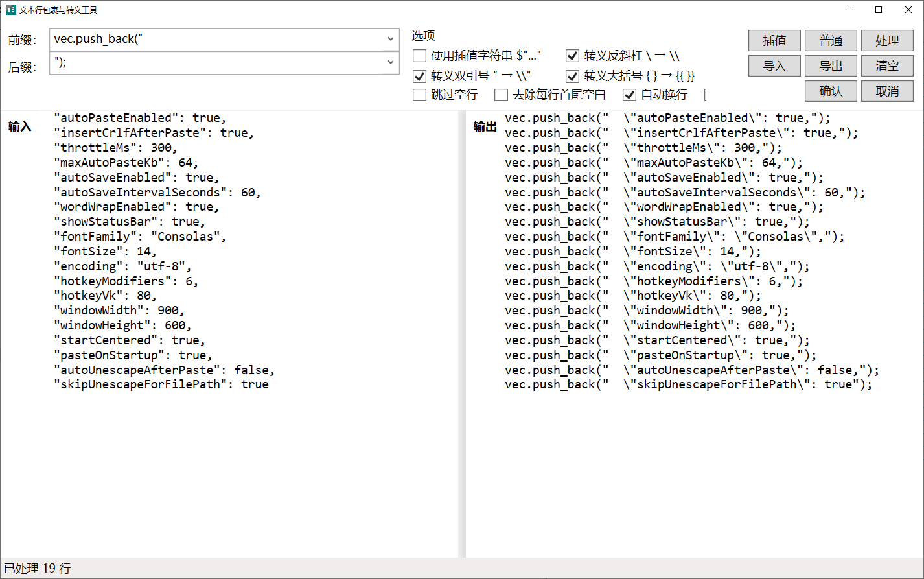Open the 前缀 prefix dropdown arrow

391,39
